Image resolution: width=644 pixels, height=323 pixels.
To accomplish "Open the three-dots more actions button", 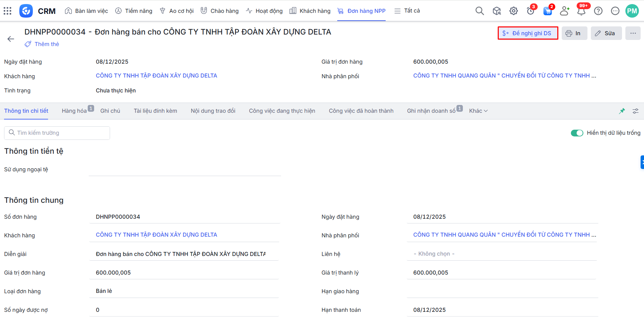I will click(633, 33).
